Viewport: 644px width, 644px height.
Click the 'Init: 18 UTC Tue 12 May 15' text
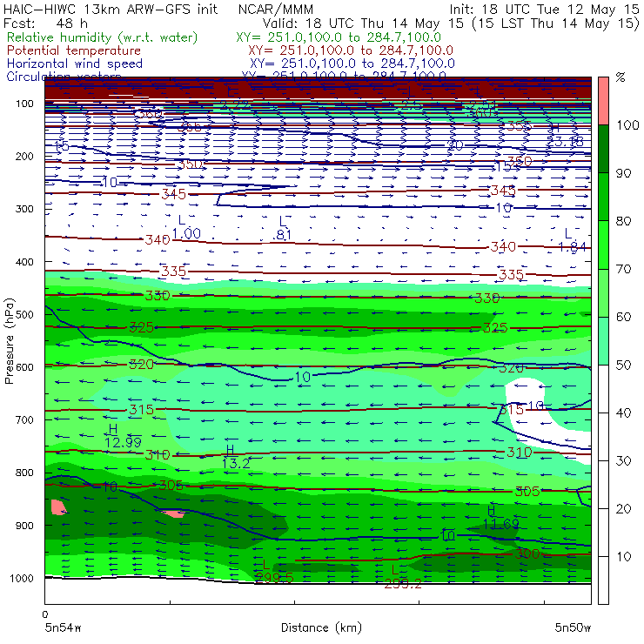tap(544, 10)
